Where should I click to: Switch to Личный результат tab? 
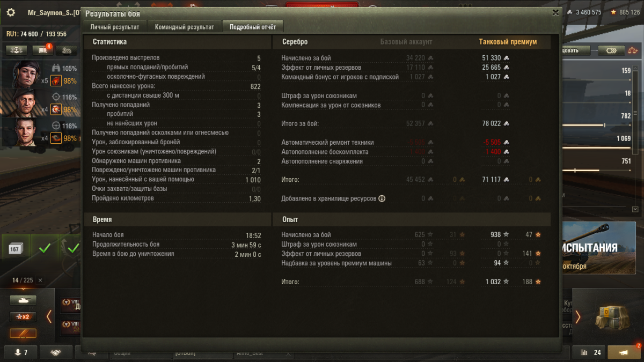(x=115, y=27)
